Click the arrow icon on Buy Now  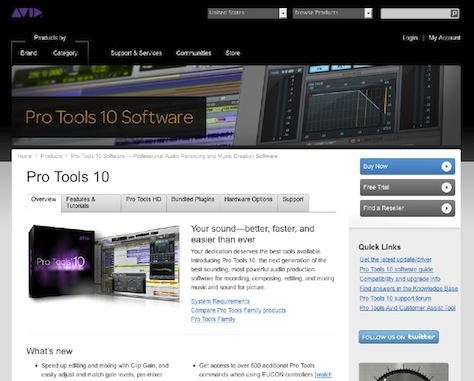(446, 166)
